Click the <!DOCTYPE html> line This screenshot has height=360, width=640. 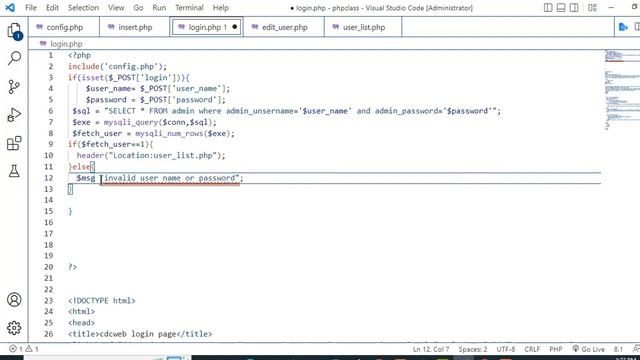click(102, 300)
